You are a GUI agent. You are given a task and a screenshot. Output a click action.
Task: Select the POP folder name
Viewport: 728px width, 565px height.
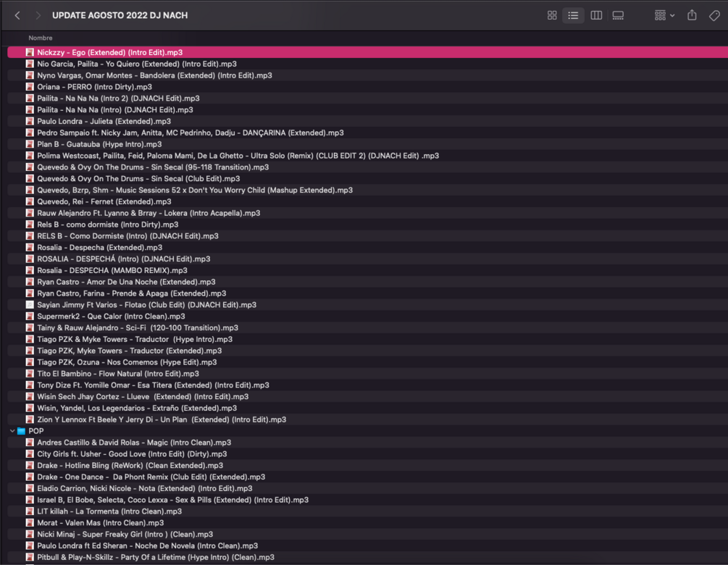[36, 431]
